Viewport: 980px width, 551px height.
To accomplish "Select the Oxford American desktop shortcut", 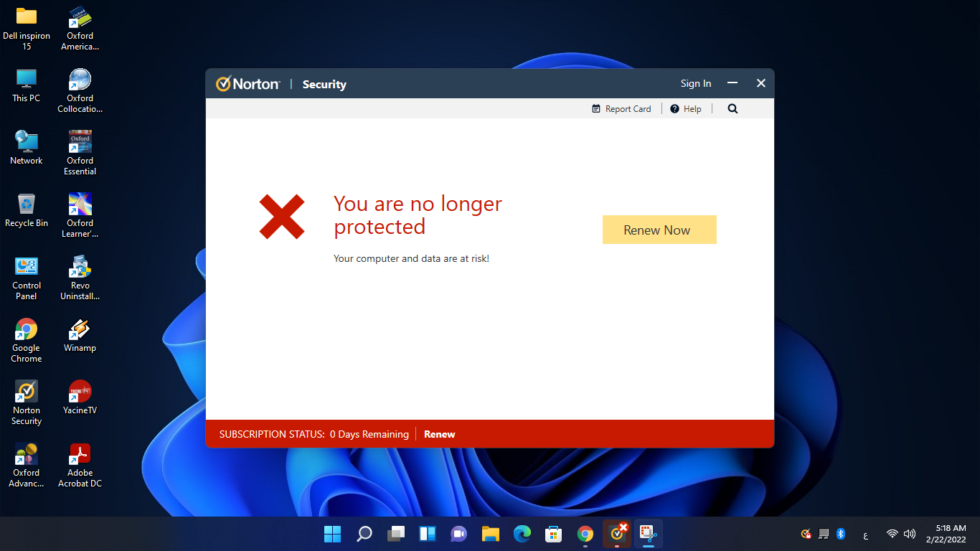I will 80,29.
